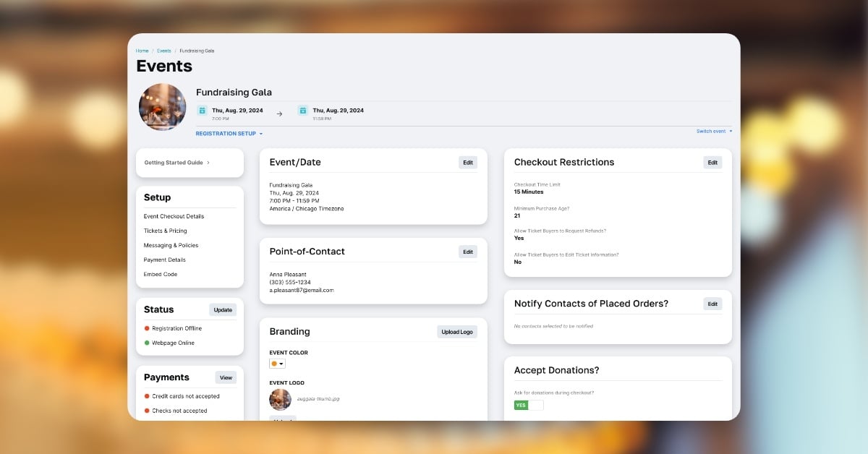Open Payment Details in Setup
The image size is (868, 454).
pyautogui.click(x=165, y=260)
